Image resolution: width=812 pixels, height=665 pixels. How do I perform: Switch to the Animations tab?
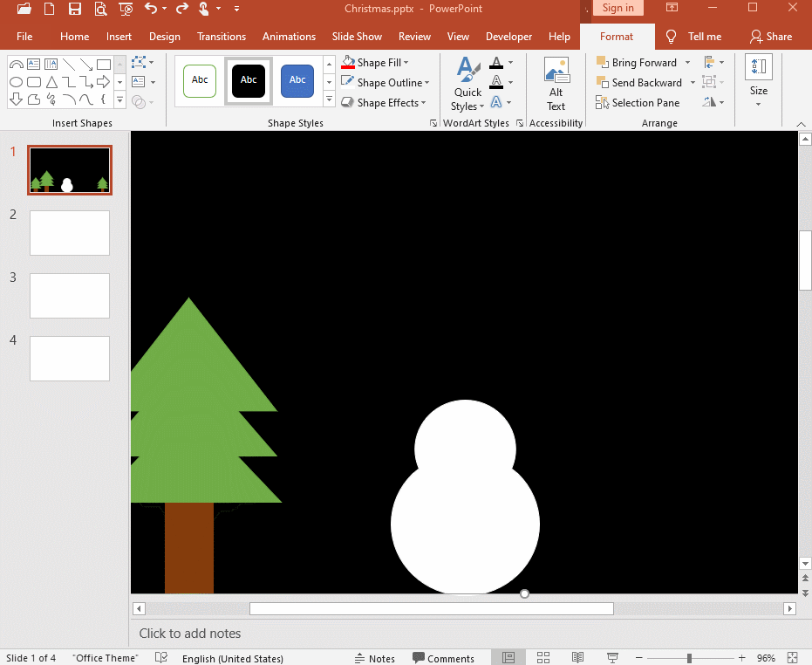click(x=289, y=37)
